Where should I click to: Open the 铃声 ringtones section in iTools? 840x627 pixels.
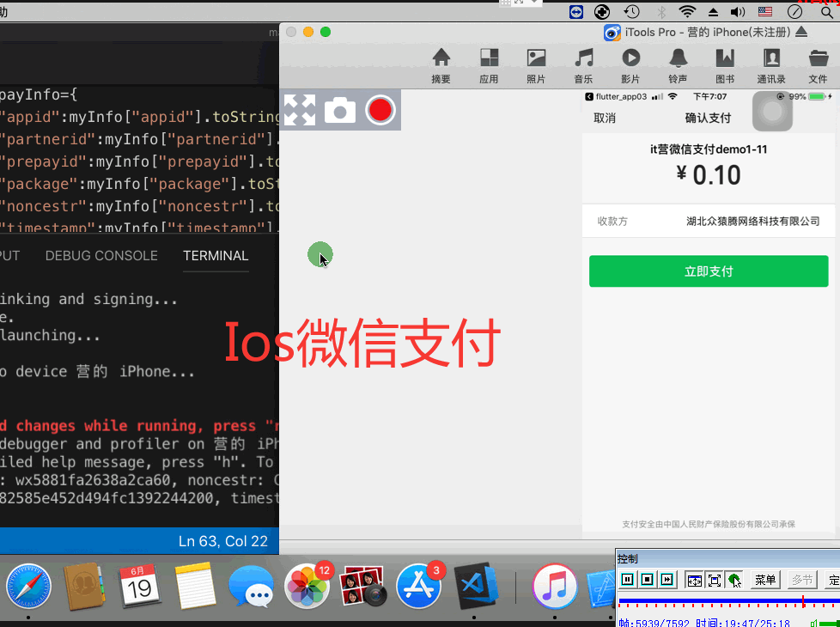(678, 66)
